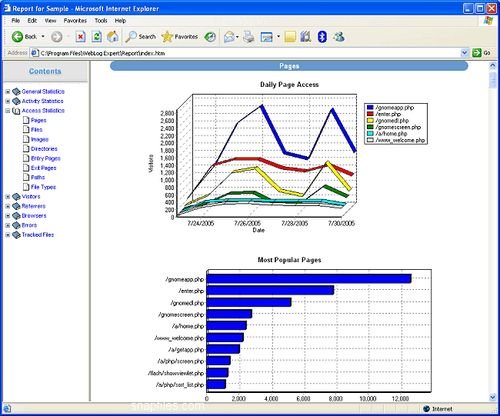Expand the Activity Statistics tree node

[x=8, y=101]
